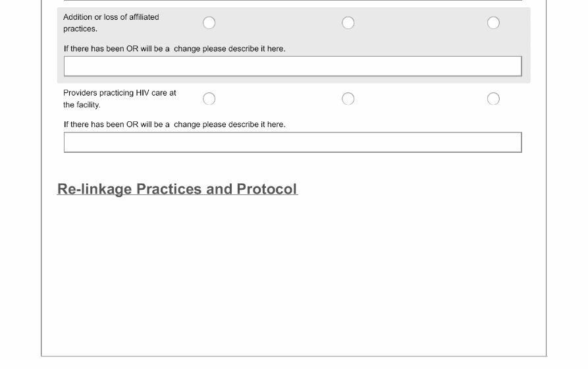Image resolution: width=588 pixels, height=369 pixels.
Task: Click the change description prompt in the shaded section
Action: tap(174, 49)
